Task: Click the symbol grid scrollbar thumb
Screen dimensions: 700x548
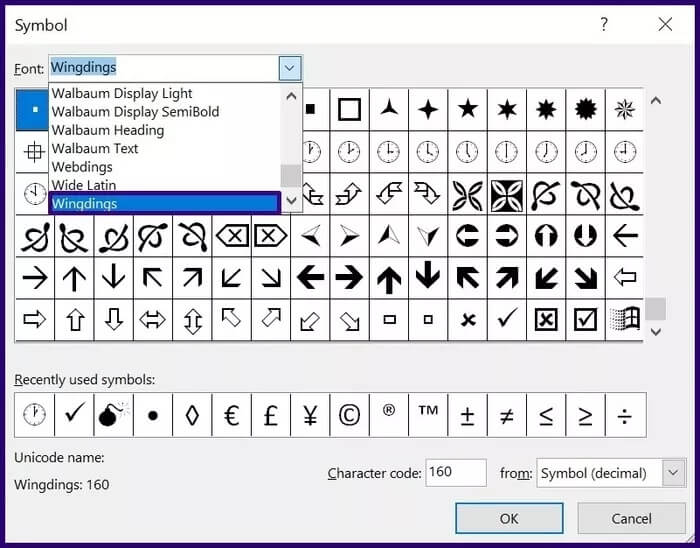Action: [655, 309]
